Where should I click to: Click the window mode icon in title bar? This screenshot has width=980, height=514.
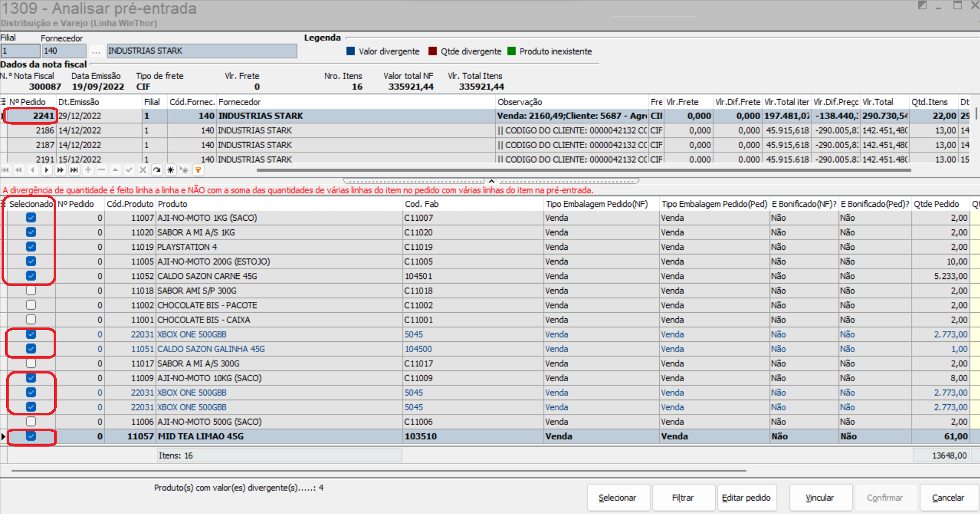click(922, 6)
